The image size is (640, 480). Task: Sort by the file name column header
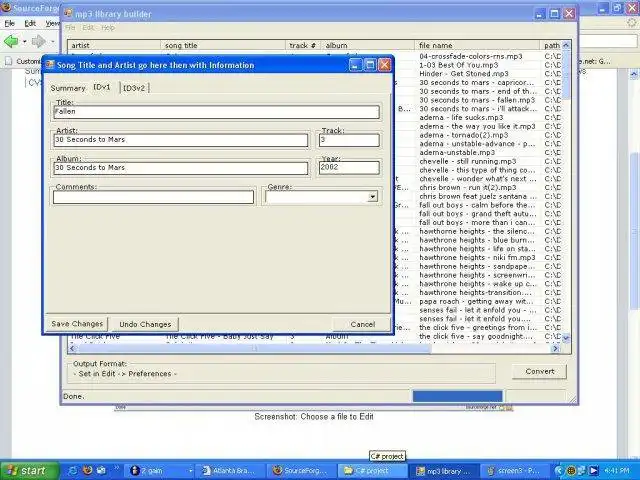coord(477,45)
